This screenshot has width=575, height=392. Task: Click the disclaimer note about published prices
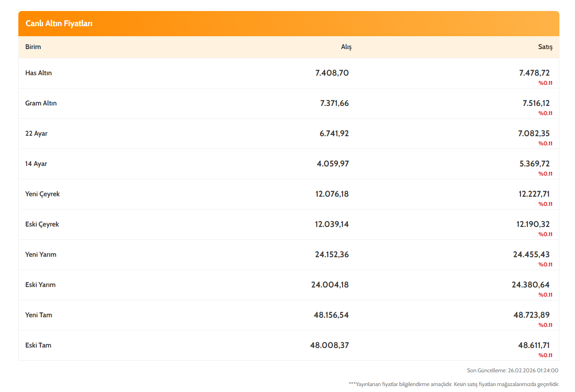coord(453,384)
